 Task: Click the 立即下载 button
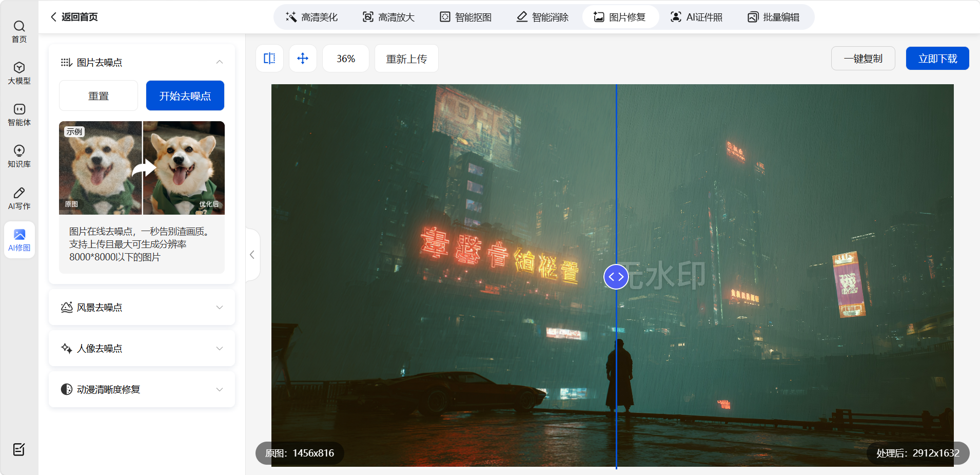pos(937,59)
